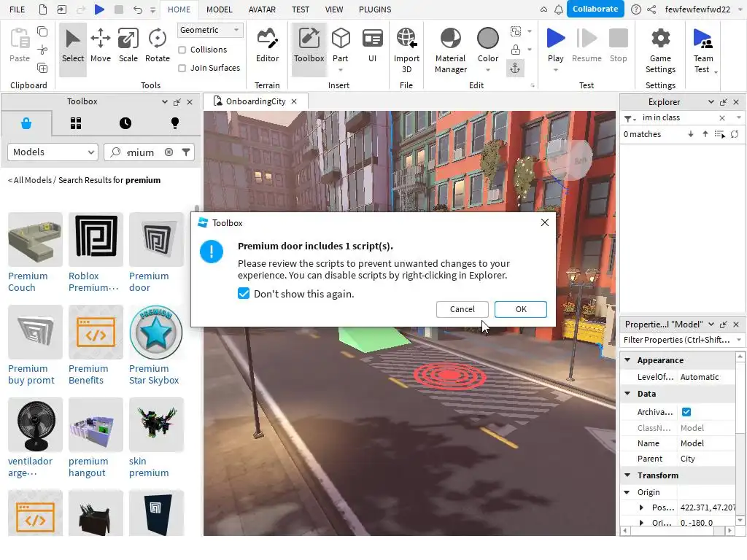Open Game Settings
Image resolution: width=747 pixels, height=560 pixels.
pyautogui.click(x=660, y=50)
